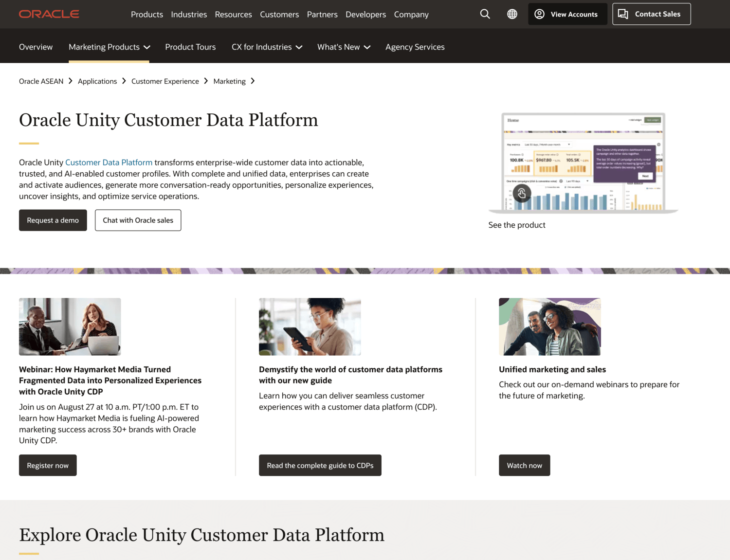Click Register now for the Haymarket webinar
The height and width of the screenshot is (560, 730).
point(47,465)
